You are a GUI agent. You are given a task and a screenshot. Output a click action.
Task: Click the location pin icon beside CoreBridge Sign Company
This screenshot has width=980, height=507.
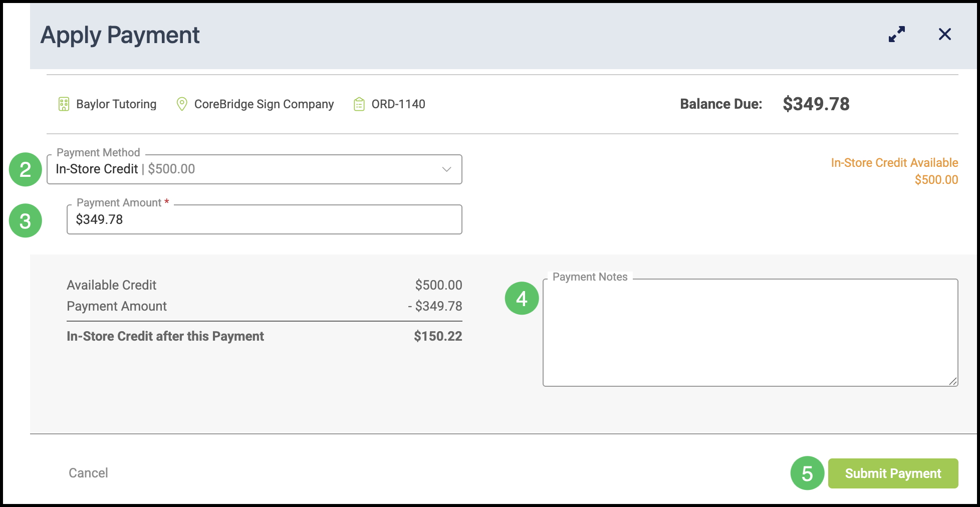coord(182,104)
